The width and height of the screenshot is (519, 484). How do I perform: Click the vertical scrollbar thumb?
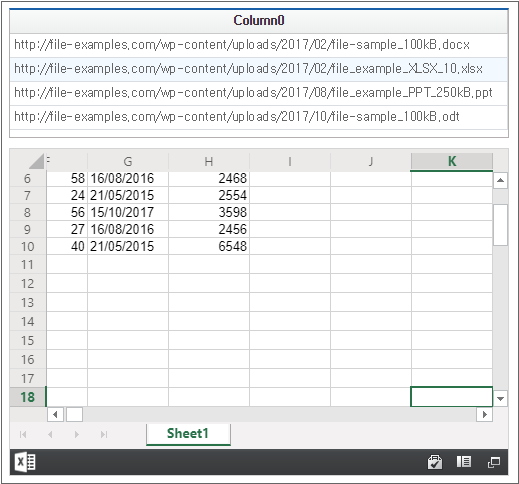click(500, 225)
